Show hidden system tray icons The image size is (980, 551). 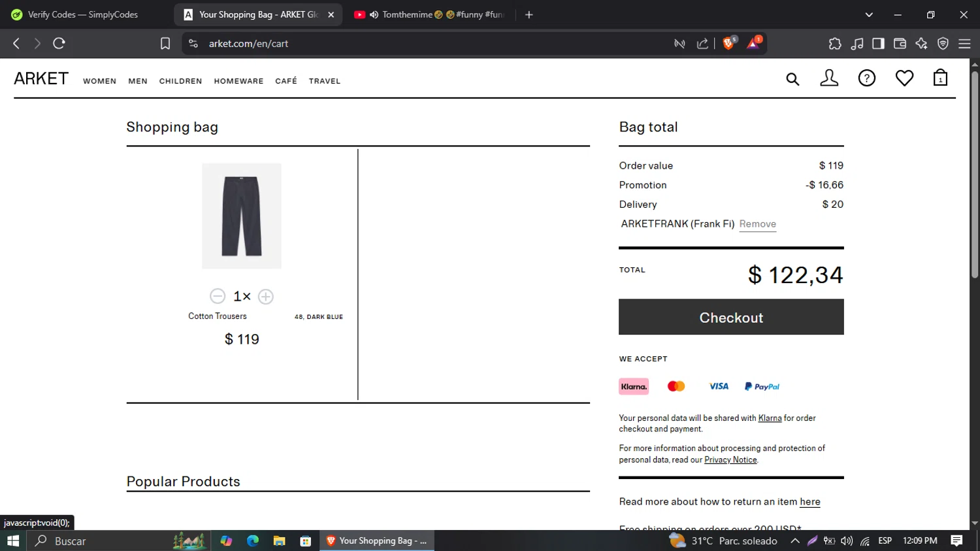795,541
